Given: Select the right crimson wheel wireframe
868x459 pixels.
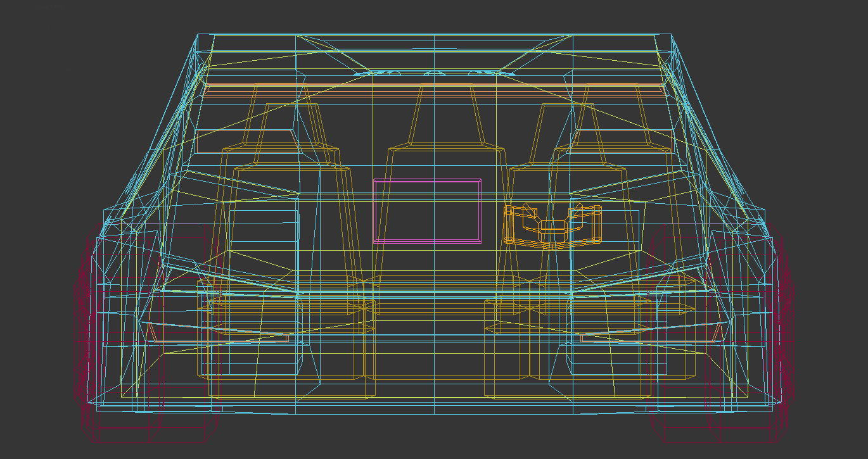Looking at the screenshot, I should [720, 332].
